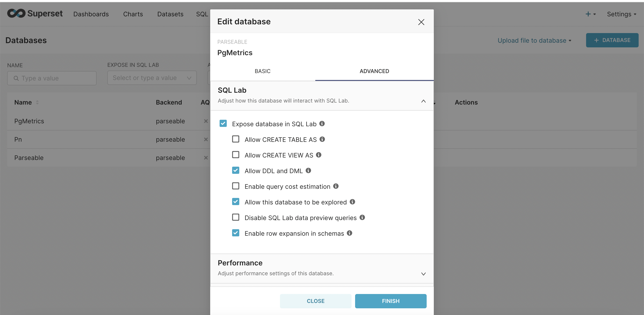Close the Edit database dialog with X
644x315 pixels.
tap(421, 22)
